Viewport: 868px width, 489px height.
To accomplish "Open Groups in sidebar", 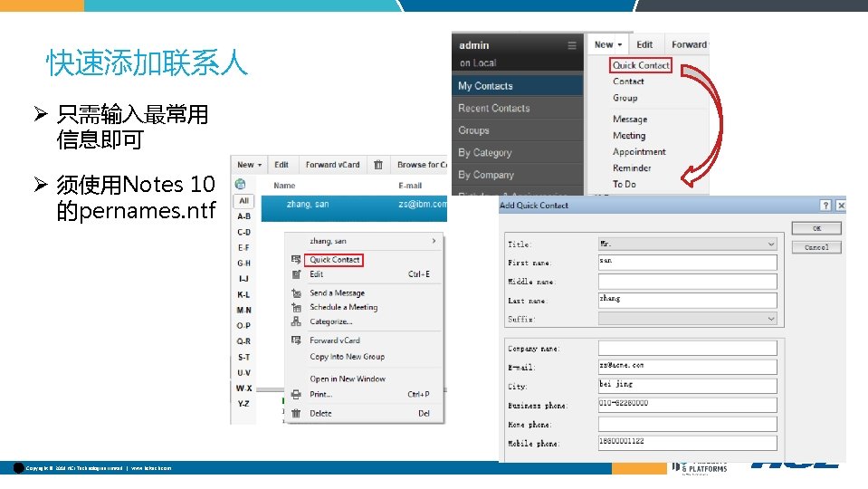I will [518, 130].
